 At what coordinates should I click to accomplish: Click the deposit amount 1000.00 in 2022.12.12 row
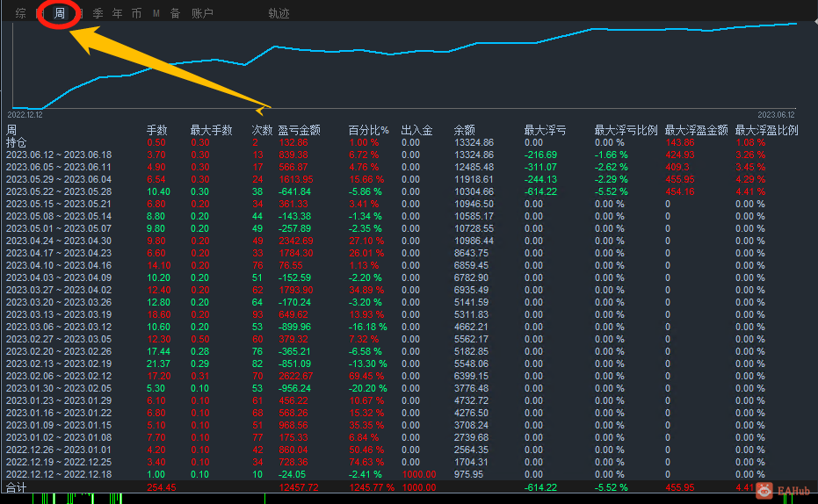419,474
